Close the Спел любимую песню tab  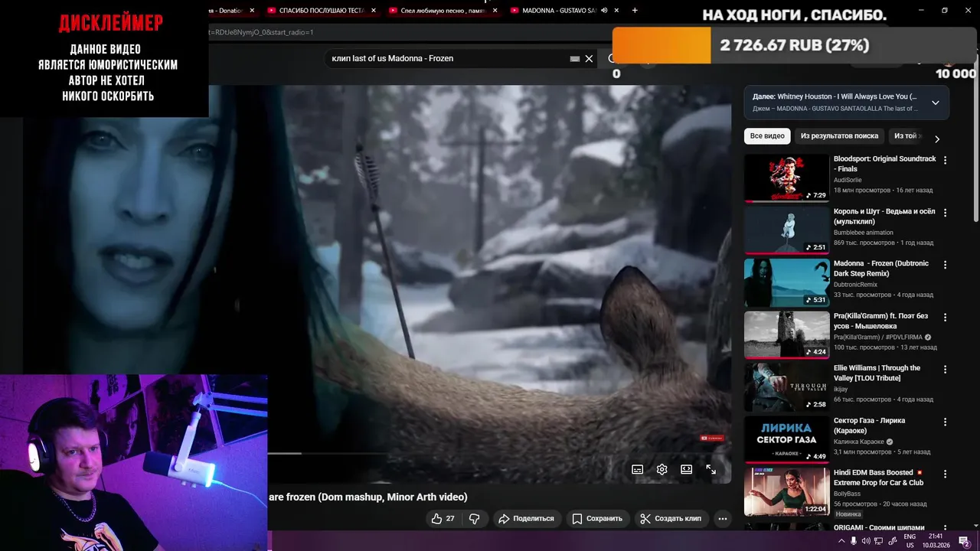pyautogui.click(x=495, y=11)
